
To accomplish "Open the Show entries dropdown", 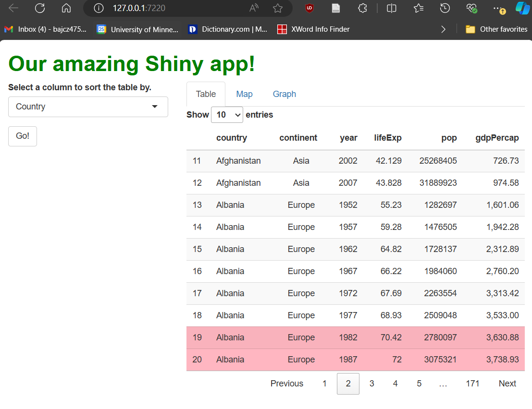I will 227,115.
